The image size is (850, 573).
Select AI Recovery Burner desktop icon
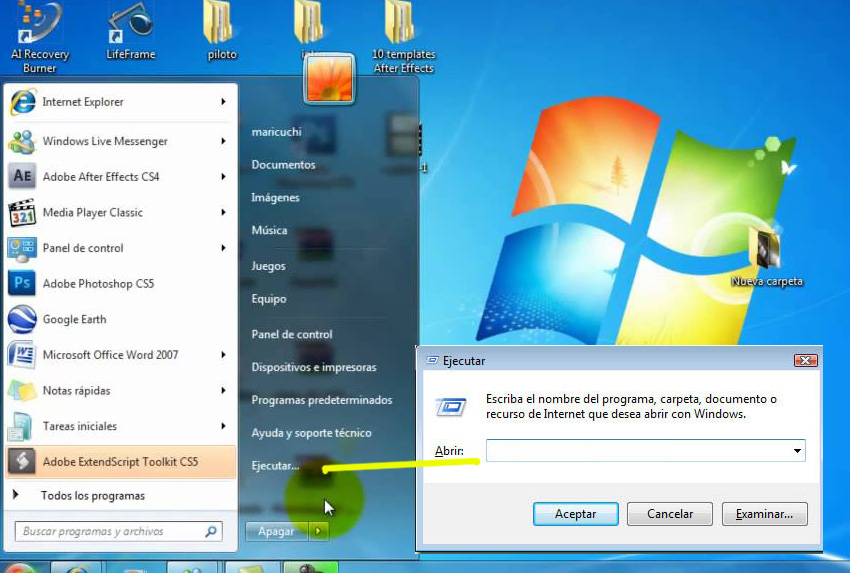tap(40, 37)
